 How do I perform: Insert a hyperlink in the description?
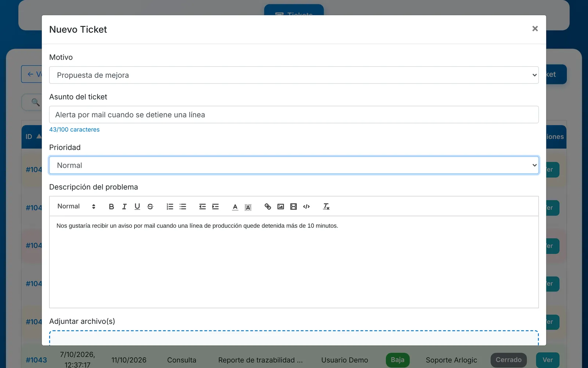point(268,206)
